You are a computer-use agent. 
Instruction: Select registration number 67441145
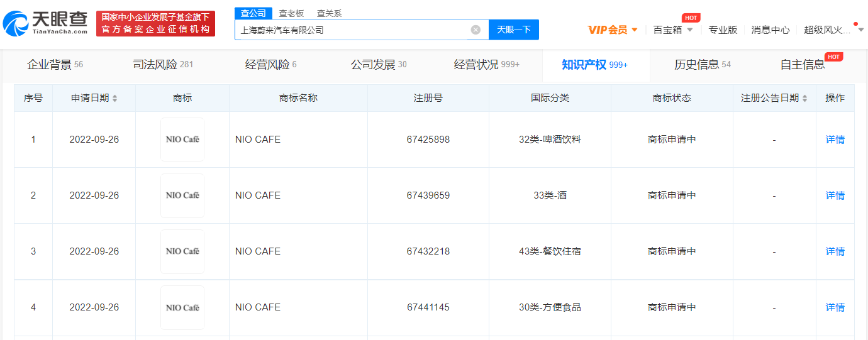coord(428,307)
